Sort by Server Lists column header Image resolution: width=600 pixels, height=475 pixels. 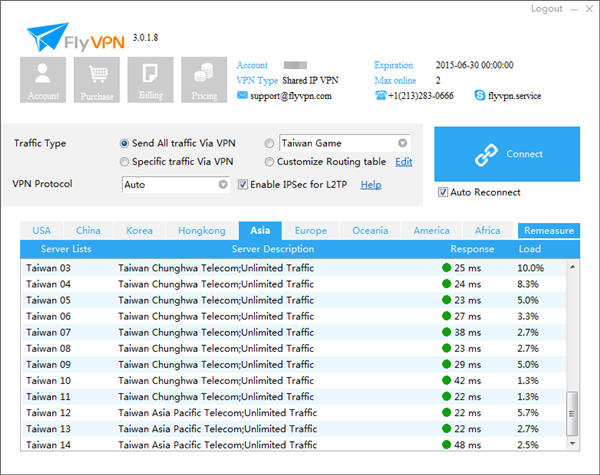tap(66, 249)
